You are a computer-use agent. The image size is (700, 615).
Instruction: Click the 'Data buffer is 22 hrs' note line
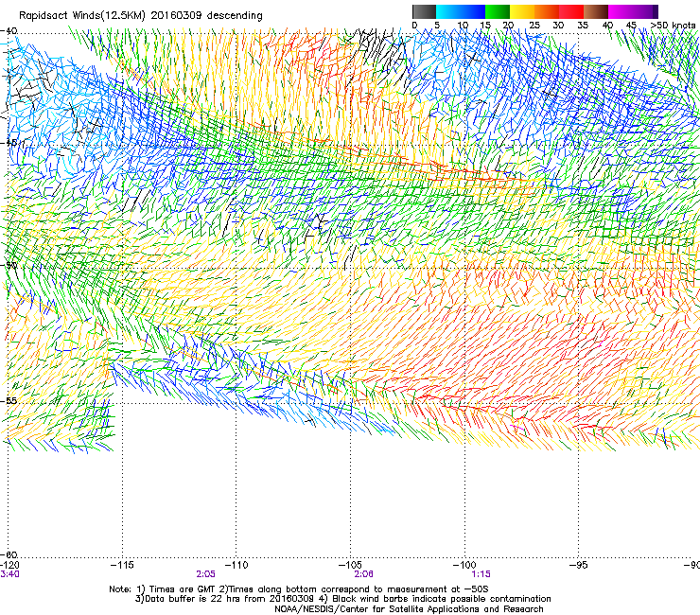(x=342, y=599)
